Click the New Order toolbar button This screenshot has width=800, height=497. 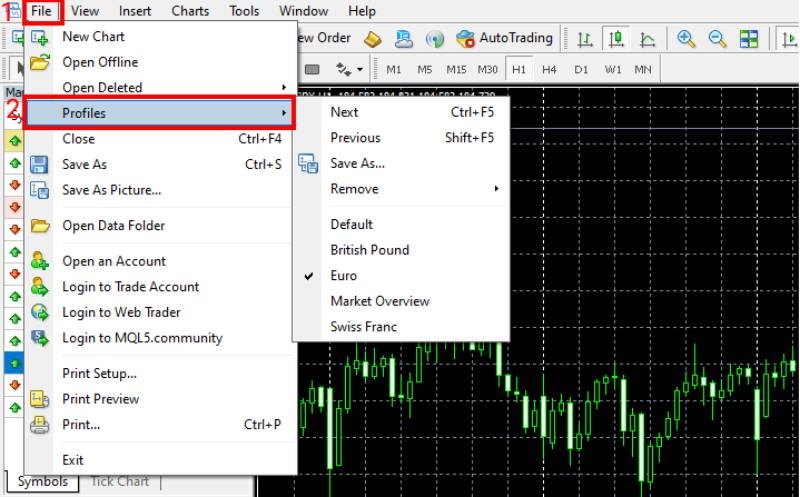click(x=324, y=38)
